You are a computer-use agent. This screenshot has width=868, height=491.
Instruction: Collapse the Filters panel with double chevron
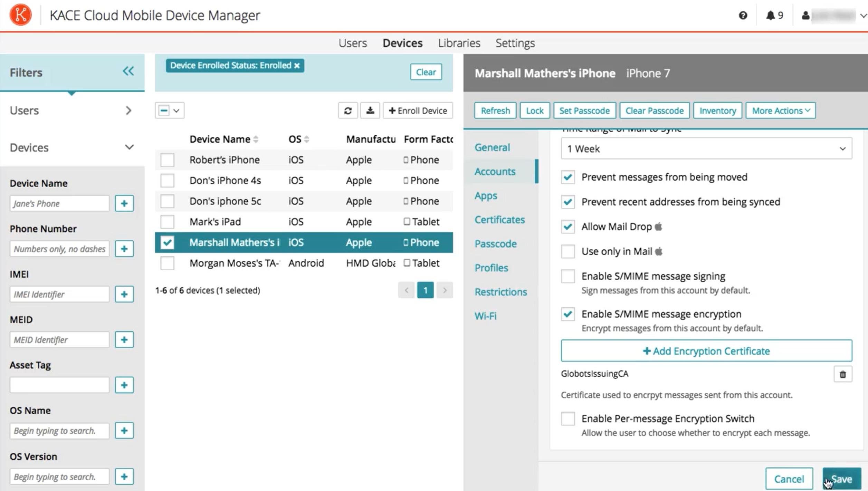coord(128,71)
